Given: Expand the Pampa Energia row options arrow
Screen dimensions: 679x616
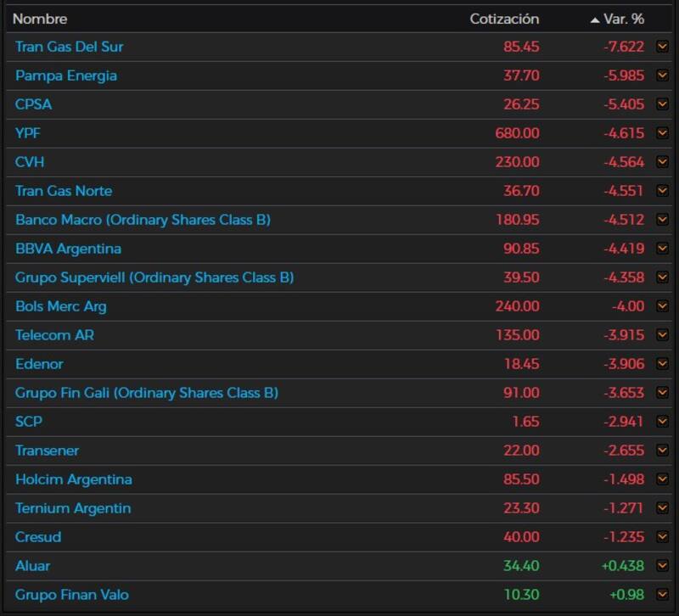Looking at the screenshot, I should [x=662, y=76].
